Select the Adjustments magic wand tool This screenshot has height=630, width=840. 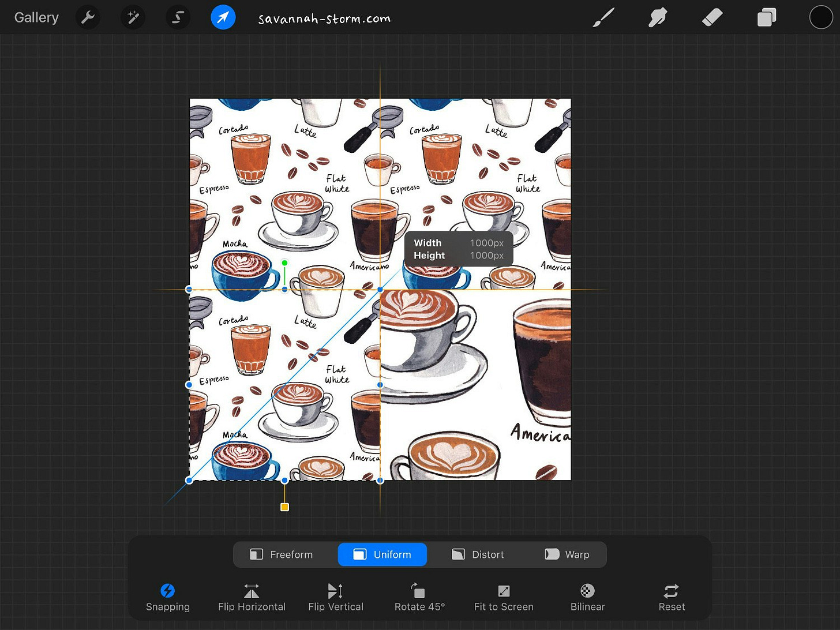133,17
